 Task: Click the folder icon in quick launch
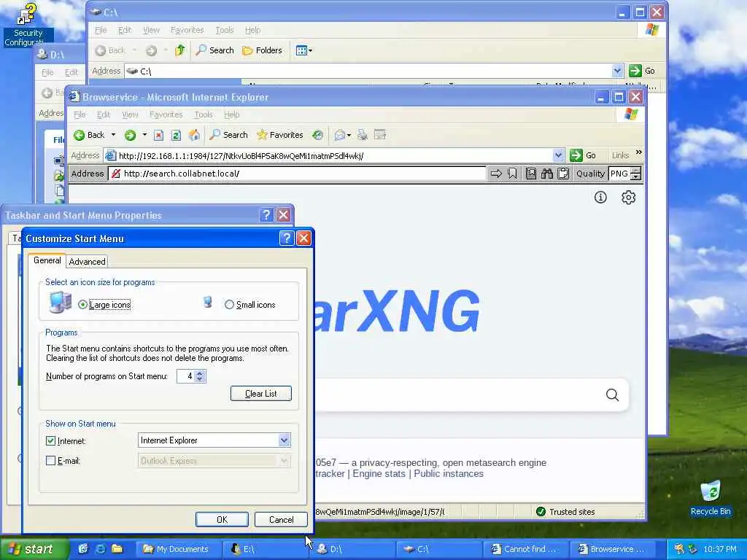(117, 549)
